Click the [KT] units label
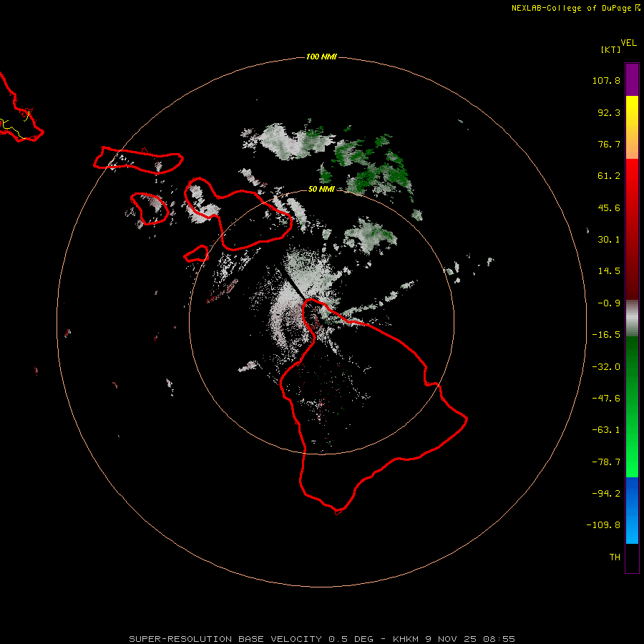Image resolution: width=644 pixels, height=644 pixels. [x=611, y=49]
